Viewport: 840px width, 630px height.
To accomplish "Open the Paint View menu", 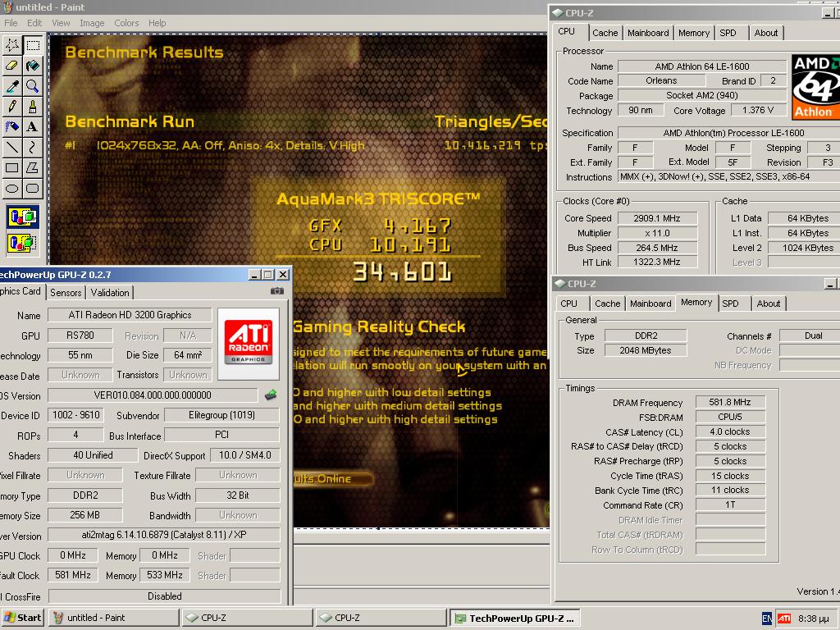I will coord(61,23).
